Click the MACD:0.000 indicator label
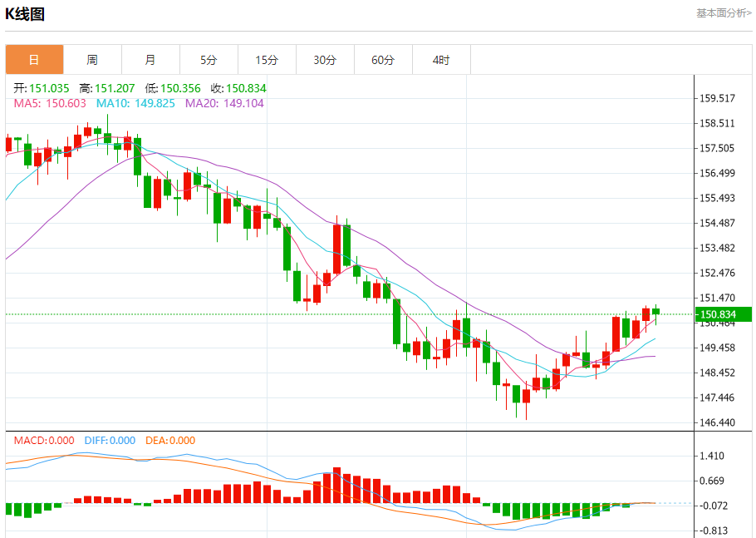Viewport: 756px width, 538px height. (44, 441)
